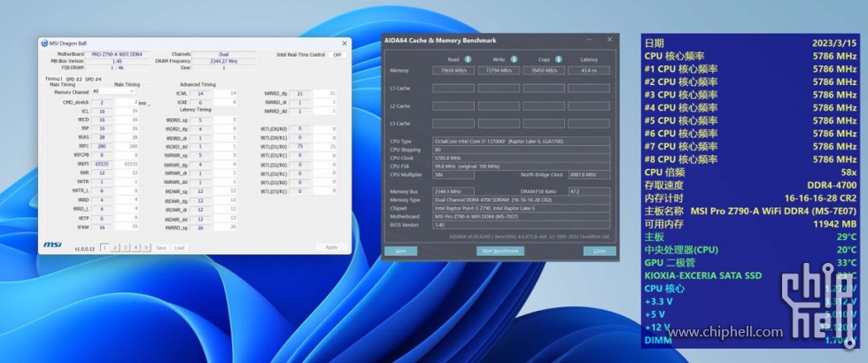Image resolution: width=868 pixels, height=363 pixels.
Task: Click the MSI Dragon Ball title bar icon
Action: pyautogui.click(x=44, y=43)
